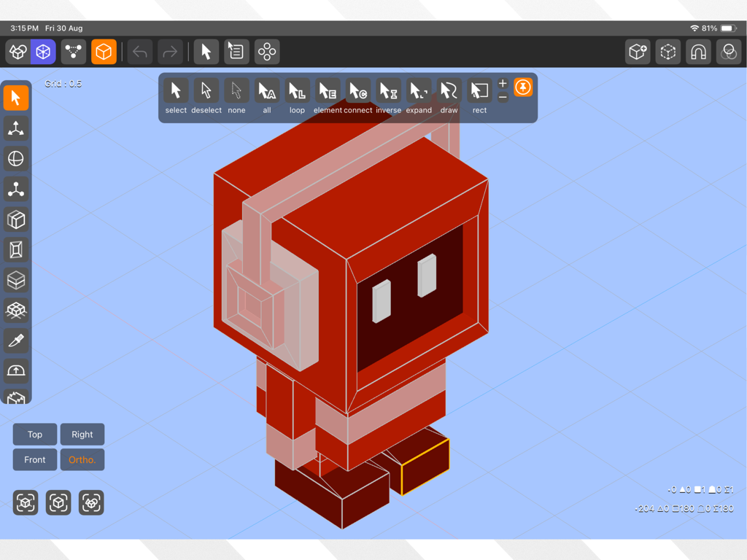The image size is (747, 560).
Task: Toggle the dashed cube visibility mode
Action: [667, 51]
